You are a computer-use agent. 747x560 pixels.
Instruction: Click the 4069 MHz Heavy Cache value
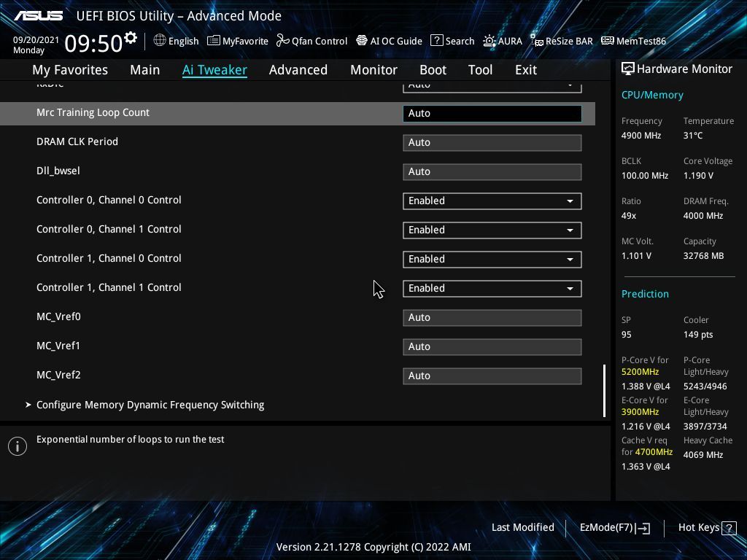click(703, 455)
